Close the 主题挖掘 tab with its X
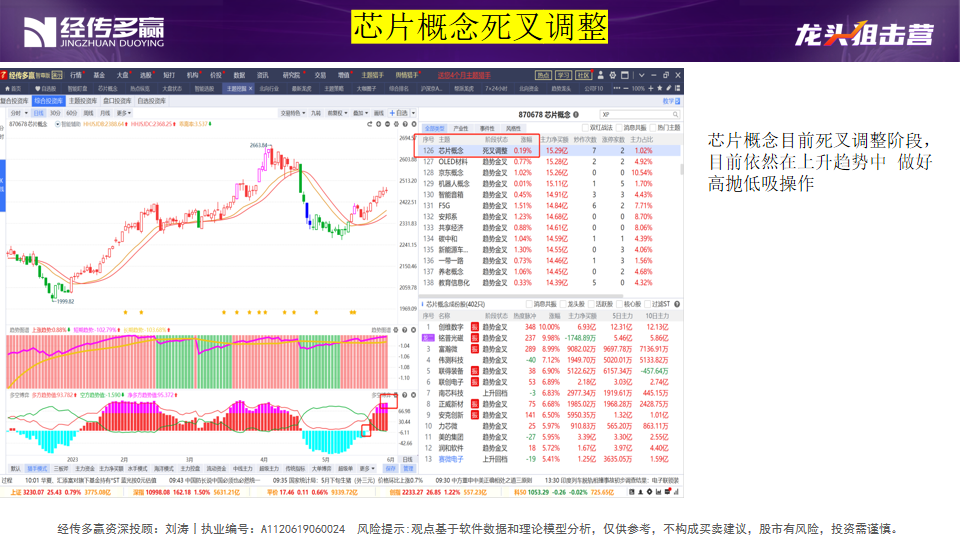Viewport: 960px width, 540px height. pyautogui.click(x=250, y=89)
